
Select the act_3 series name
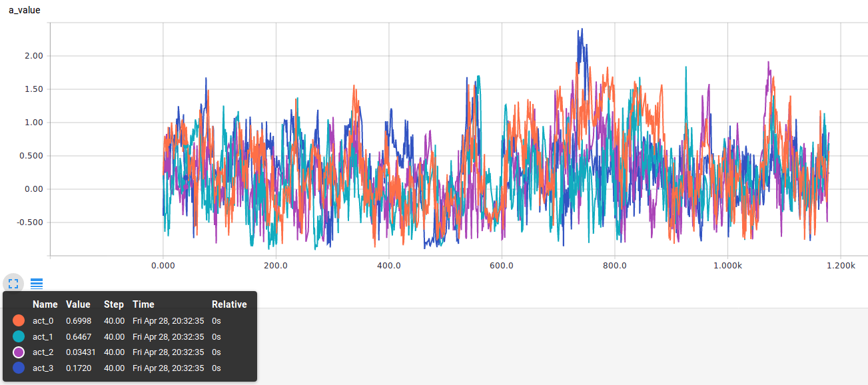43,368
